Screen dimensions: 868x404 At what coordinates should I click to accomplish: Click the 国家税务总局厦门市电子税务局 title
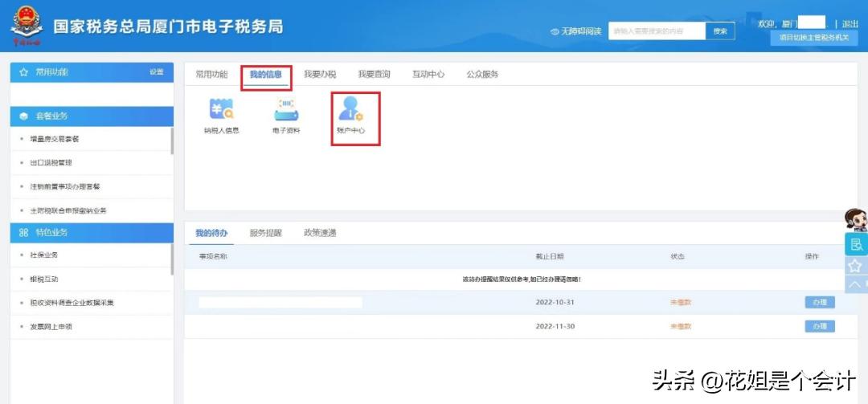click(x=168, y=26)
